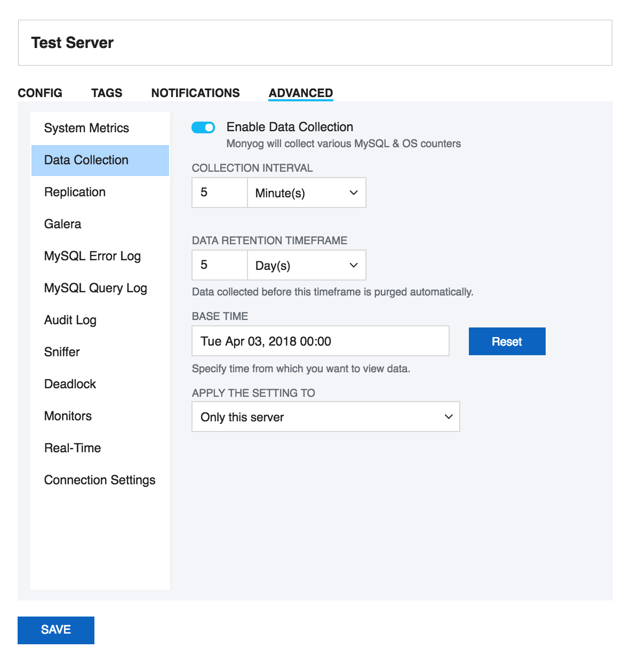Select Replication in the sidebar
This screenshot has height=672, width=631.
(x=75, y=192)
